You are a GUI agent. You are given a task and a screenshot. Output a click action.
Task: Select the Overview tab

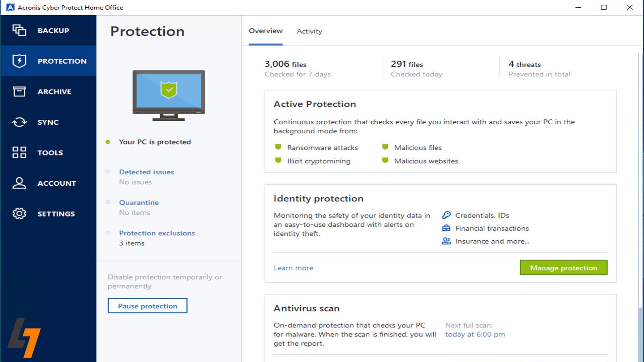pos(265,31)
